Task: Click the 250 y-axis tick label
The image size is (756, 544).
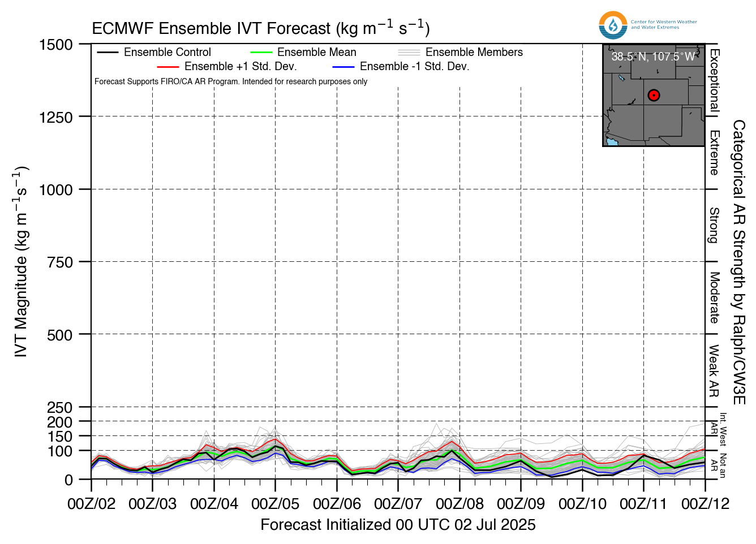Action: pyautogui.click(x=60, y=407)
